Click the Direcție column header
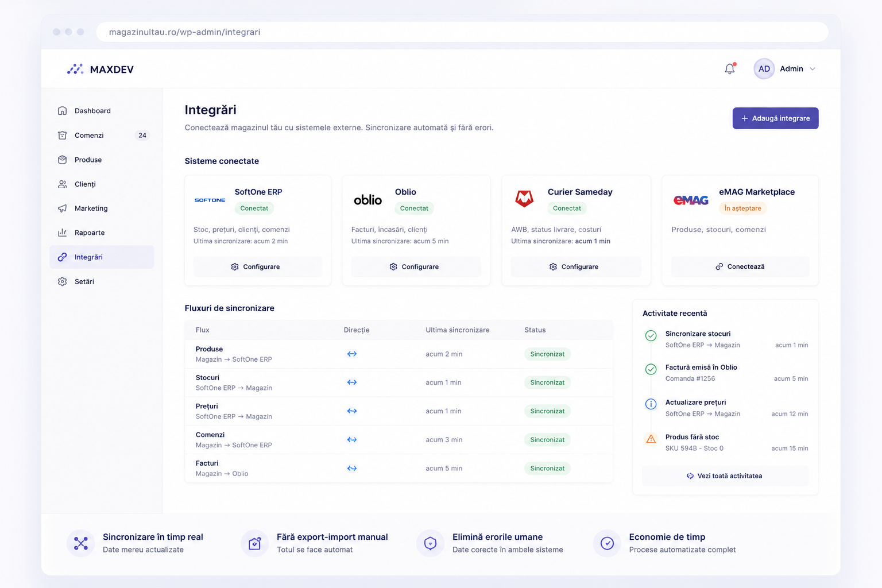 357,330
